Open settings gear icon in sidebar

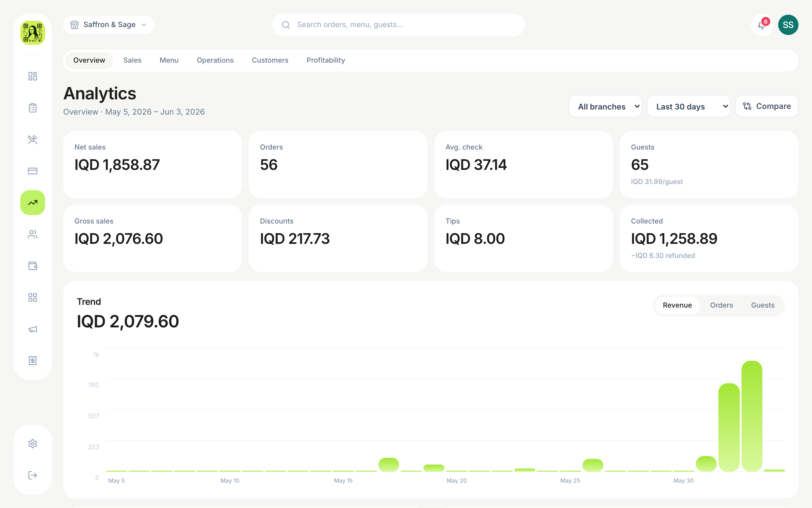point(32,443)
